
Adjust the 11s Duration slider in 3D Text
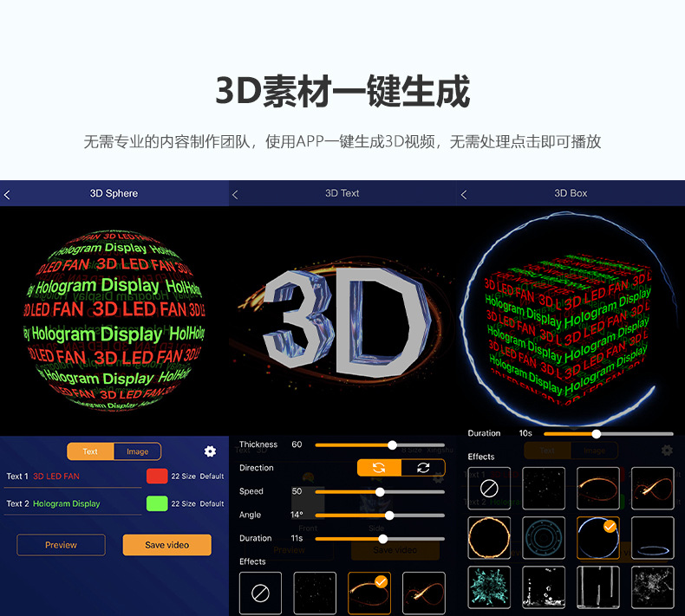coord(380,539)
